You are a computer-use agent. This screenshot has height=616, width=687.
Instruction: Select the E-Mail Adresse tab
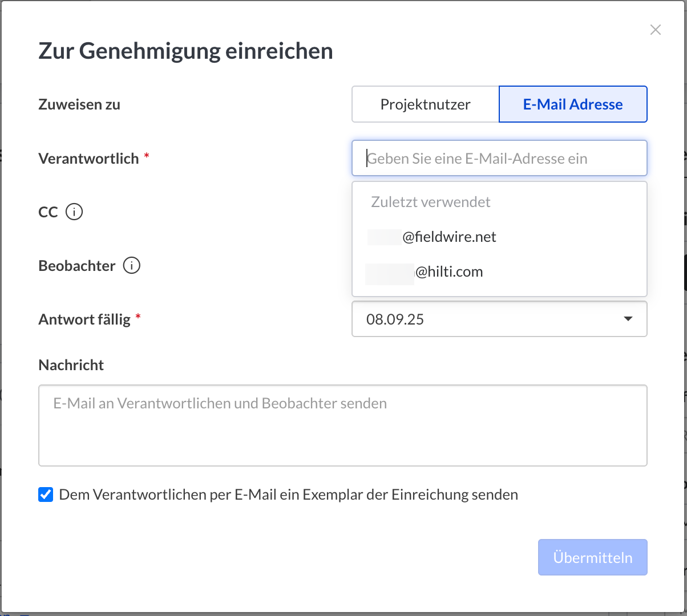(573, 104)
